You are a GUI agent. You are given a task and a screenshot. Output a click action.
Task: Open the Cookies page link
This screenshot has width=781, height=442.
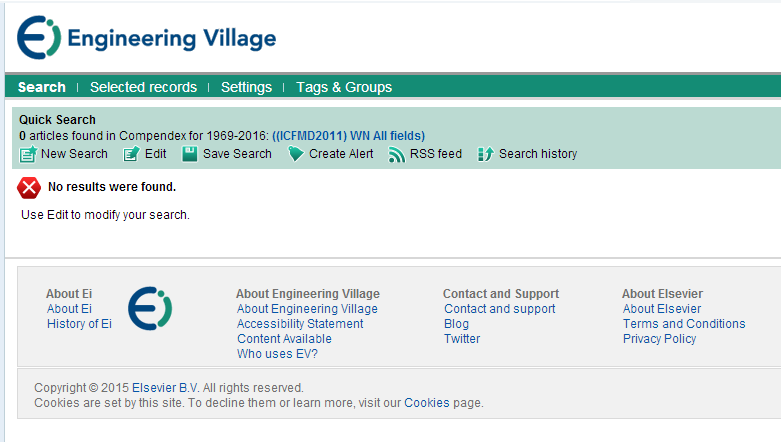427,403
